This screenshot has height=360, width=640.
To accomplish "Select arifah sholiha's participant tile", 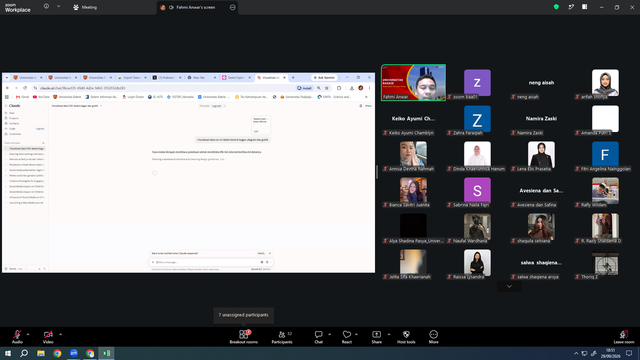I will [605, 82].
